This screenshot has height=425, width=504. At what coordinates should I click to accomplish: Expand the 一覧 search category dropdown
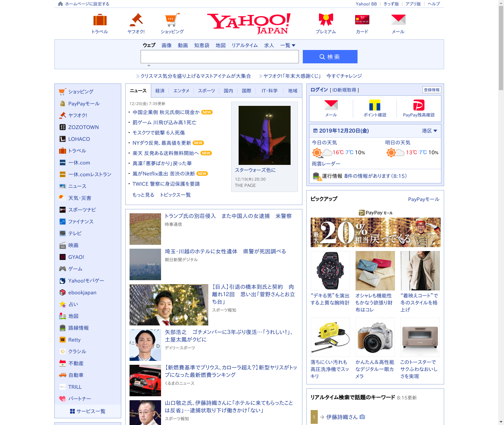pos(288,45)
